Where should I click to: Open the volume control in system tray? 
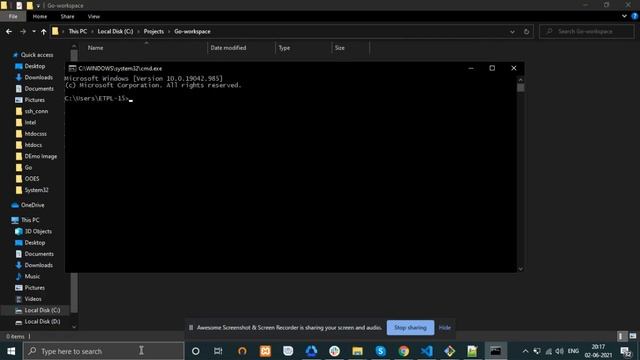pyautogui.click(x=559, y=351)
